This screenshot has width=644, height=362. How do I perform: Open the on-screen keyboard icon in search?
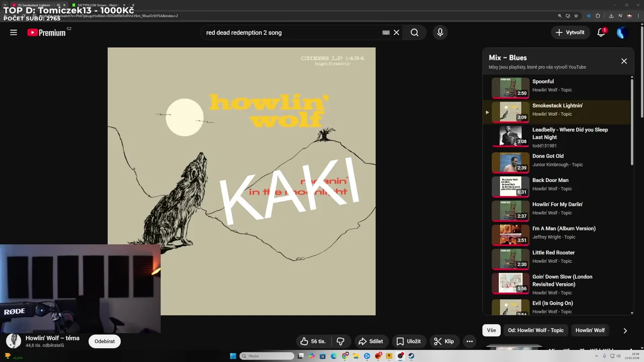click(386, 33)
